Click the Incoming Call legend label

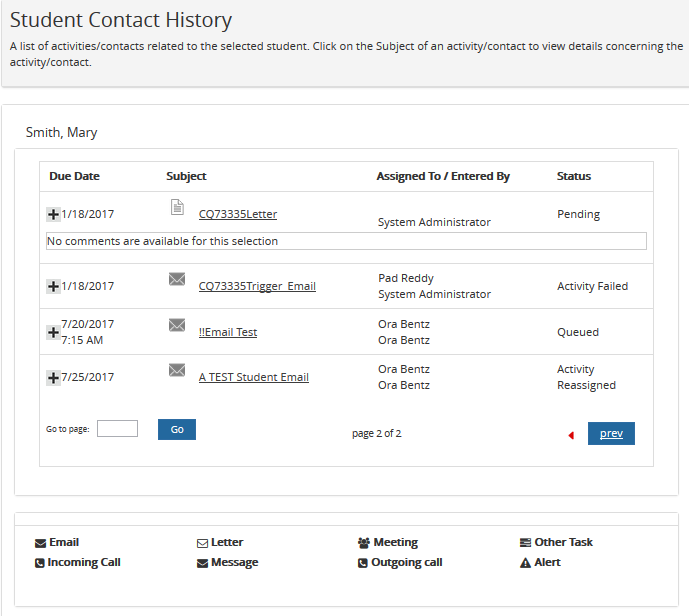pos(84,562)
